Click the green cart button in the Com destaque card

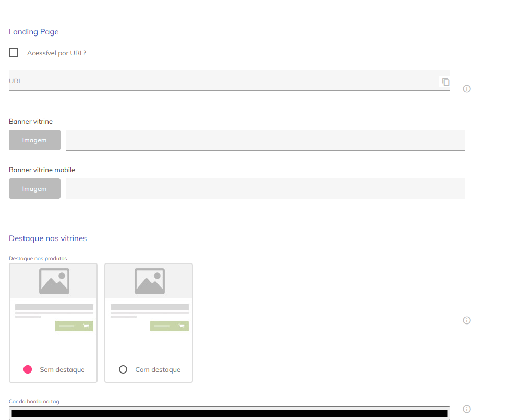[170, 326]
